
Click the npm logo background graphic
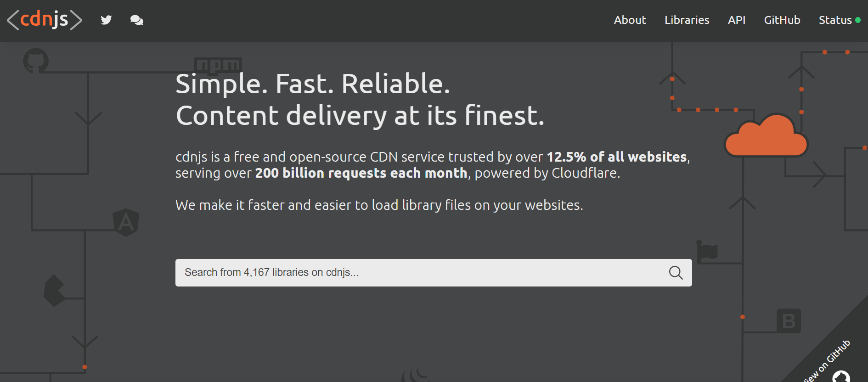tap(218, 65)
